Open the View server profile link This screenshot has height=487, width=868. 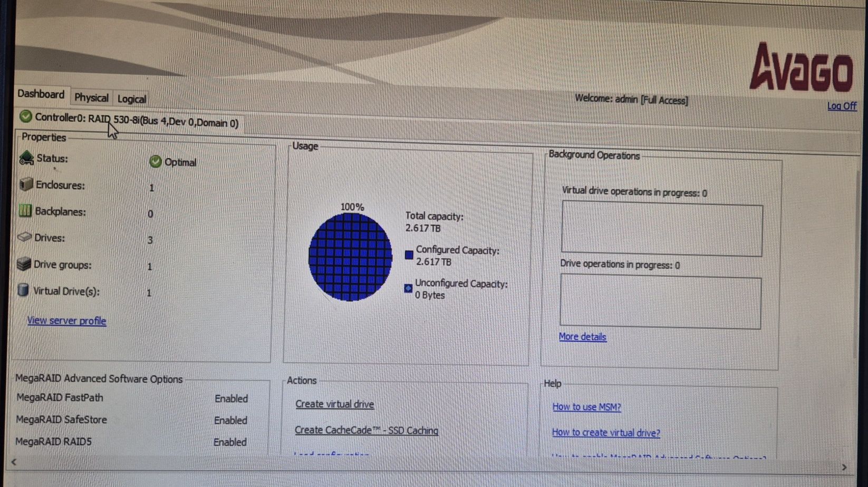point(66,320)
